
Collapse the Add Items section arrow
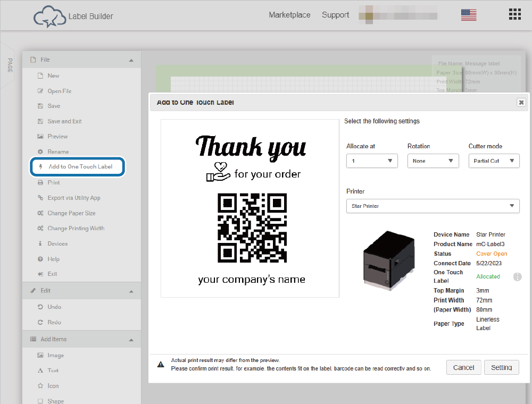pyautogui.click(x=131, y=340)
